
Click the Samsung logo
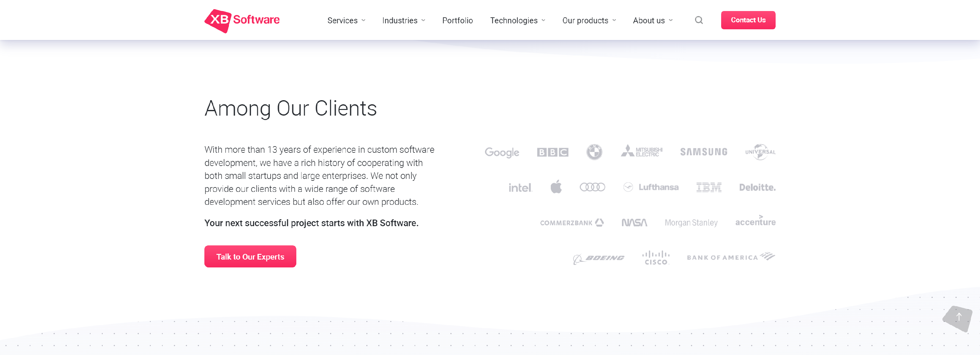click(x=704, y=152)
